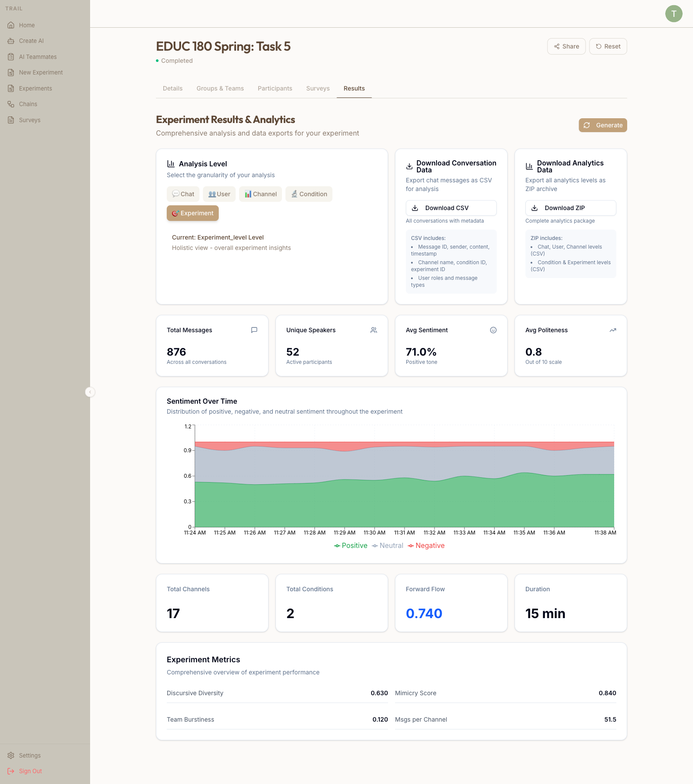Viewport: 693px width, 784px height.
Task: Click the Download Analytics Data chart icon
Action: coord(529,166)
